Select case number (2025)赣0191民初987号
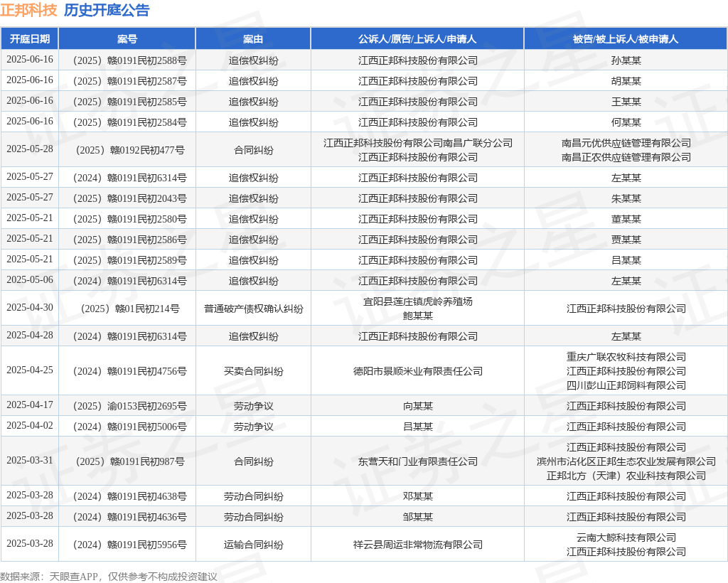 [130, 461]
